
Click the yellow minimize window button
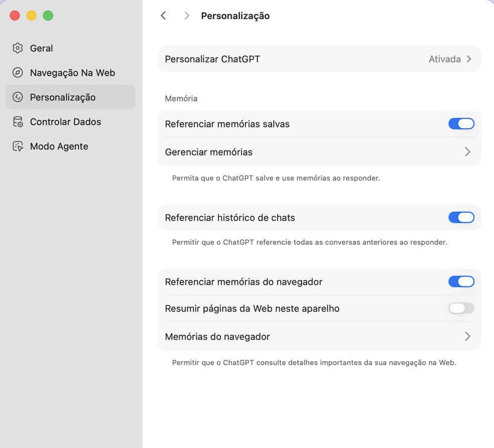tap(31, 16)
